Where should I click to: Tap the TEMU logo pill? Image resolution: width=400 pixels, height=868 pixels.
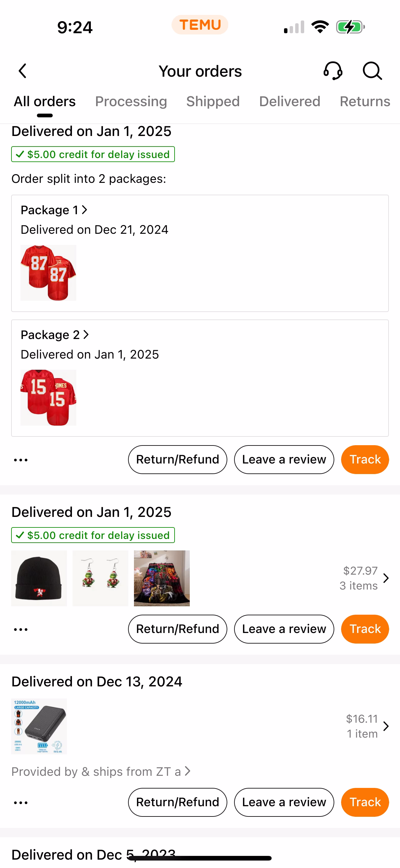pos(200,25)
